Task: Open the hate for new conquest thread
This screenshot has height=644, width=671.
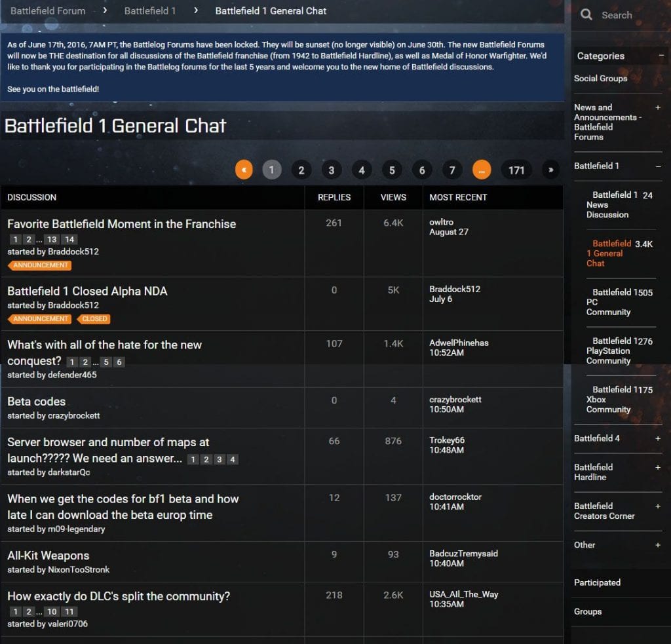Action: (x=104, y=352)
